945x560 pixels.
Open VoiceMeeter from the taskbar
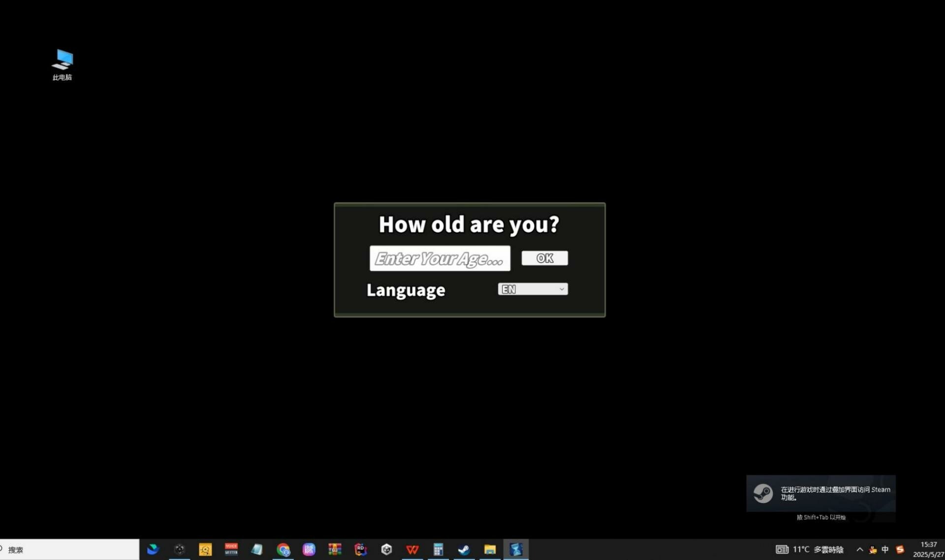[x=231, y=549]
